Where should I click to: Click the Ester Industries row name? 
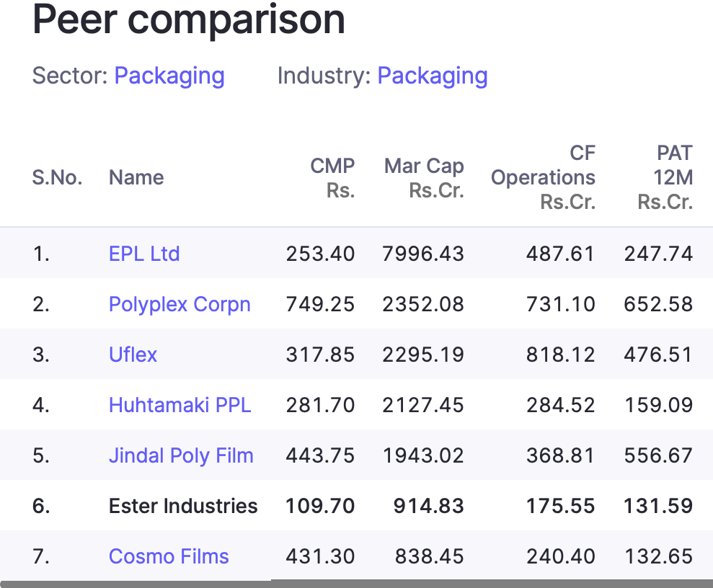pyautogui.click(x=183, y=506)
